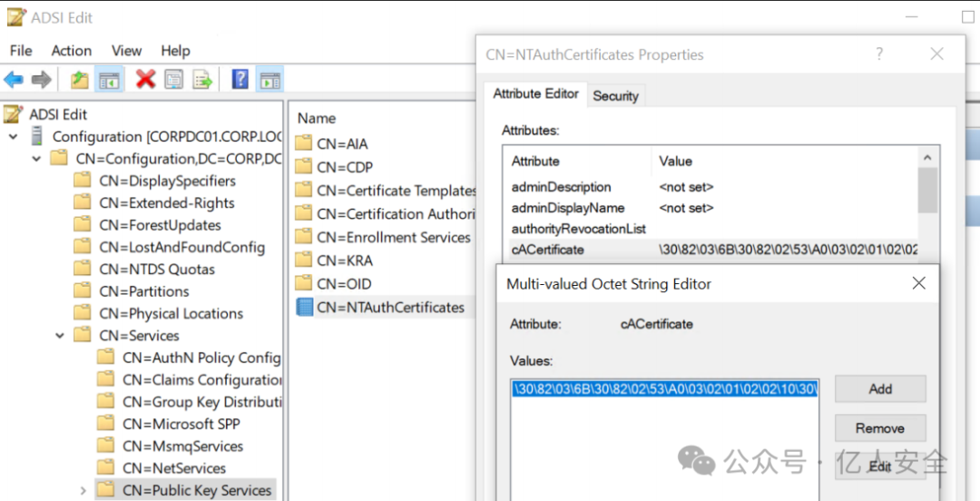This screenshot has width=980, height=501.
Task: Click the Edit button in Octet String Editor
Action: (x=880, y=467)
